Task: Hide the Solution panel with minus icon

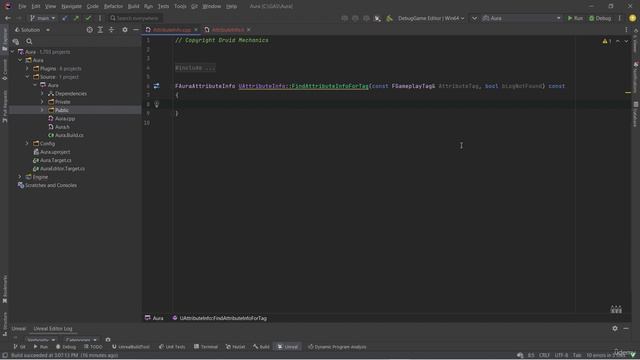Action: (136, 30)
